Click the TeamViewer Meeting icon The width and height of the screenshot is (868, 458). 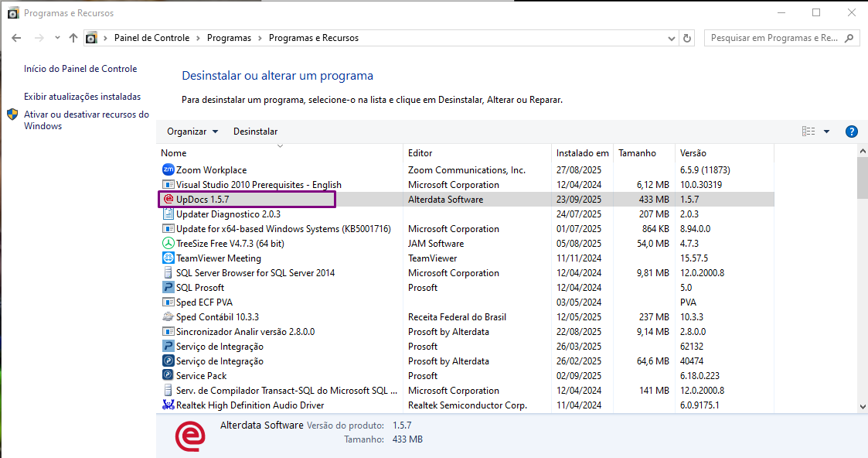[x=168, y=258]
